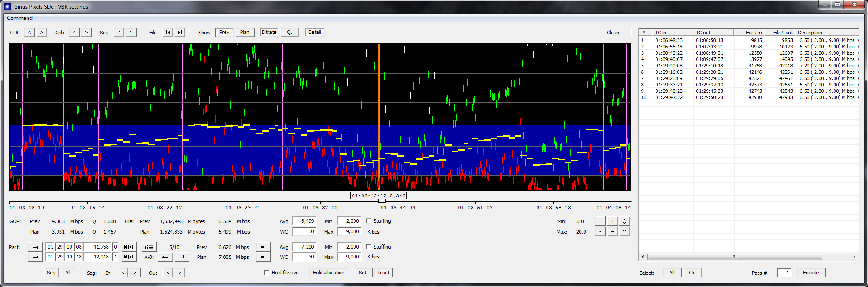This screenshot has height=287, width=868.
Task: Click the Seg button at bottom left
Action: (x=51, y=273)
